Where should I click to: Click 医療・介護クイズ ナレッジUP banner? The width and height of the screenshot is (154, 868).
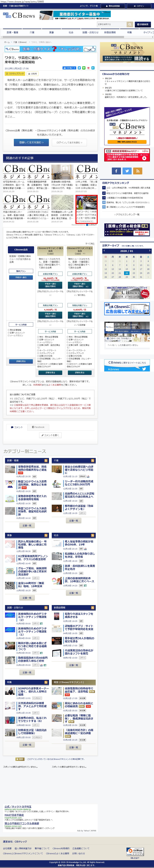pyautogui.click(x=50, y=49)
